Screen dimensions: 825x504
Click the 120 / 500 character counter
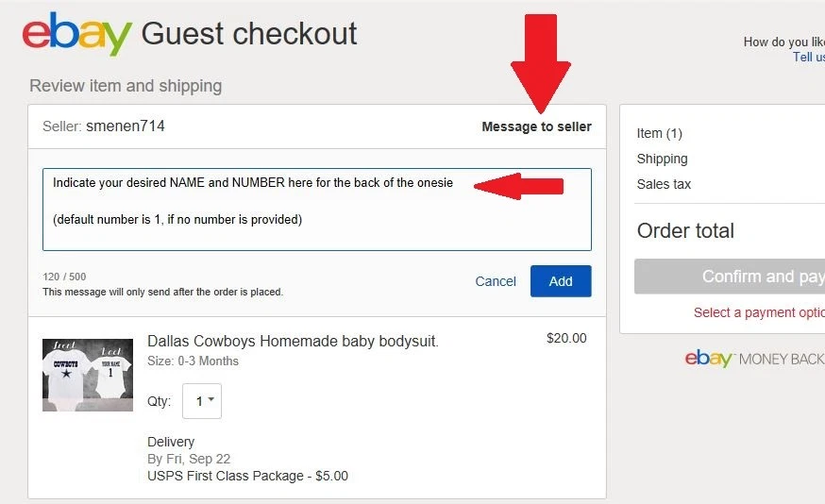coord(64,277)
